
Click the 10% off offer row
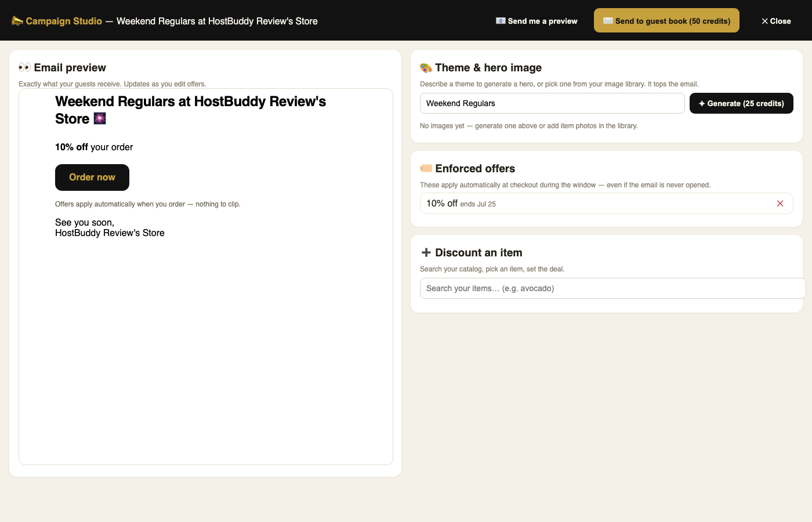click(606, 204)
